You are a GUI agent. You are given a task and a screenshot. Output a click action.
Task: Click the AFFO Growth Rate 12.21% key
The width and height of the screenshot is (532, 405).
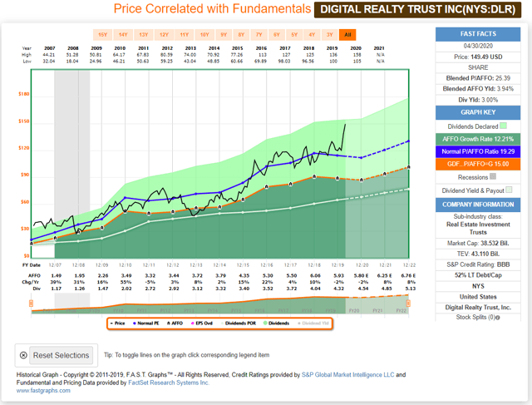[x=478, y=139]
